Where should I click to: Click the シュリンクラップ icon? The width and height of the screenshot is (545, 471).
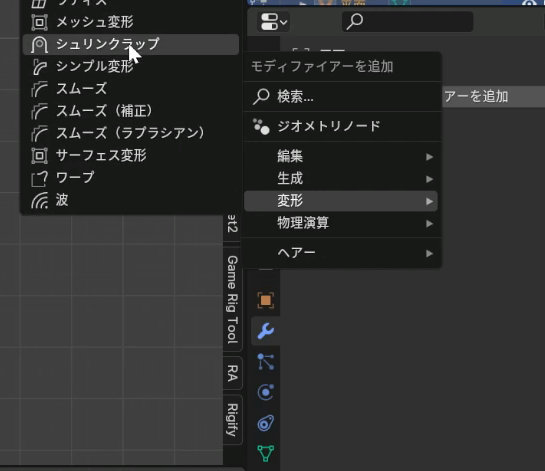(39, 44)
